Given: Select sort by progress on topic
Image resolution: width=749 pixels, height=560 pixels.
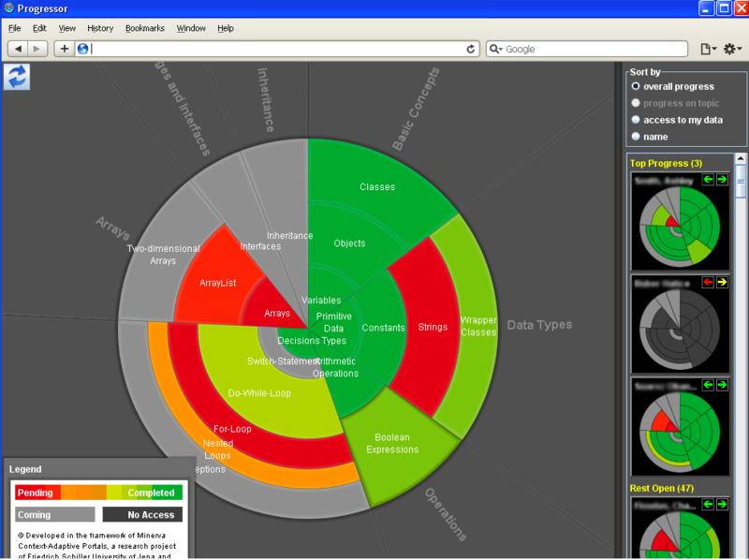Looking at the screenshot, I should click(675, 103).
